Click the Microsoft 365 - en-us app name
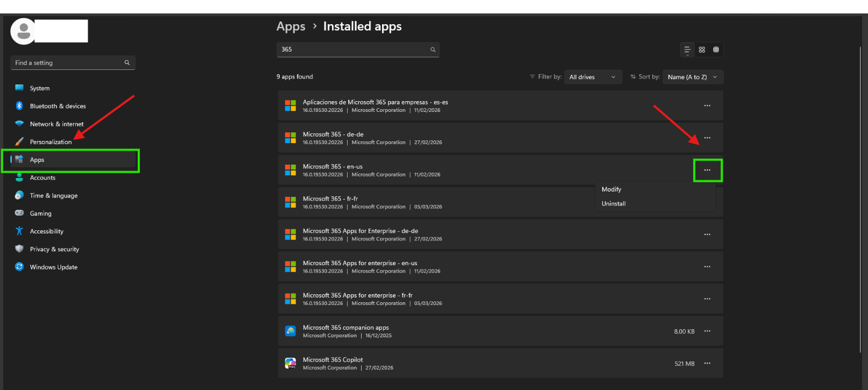 coord(333,167)
